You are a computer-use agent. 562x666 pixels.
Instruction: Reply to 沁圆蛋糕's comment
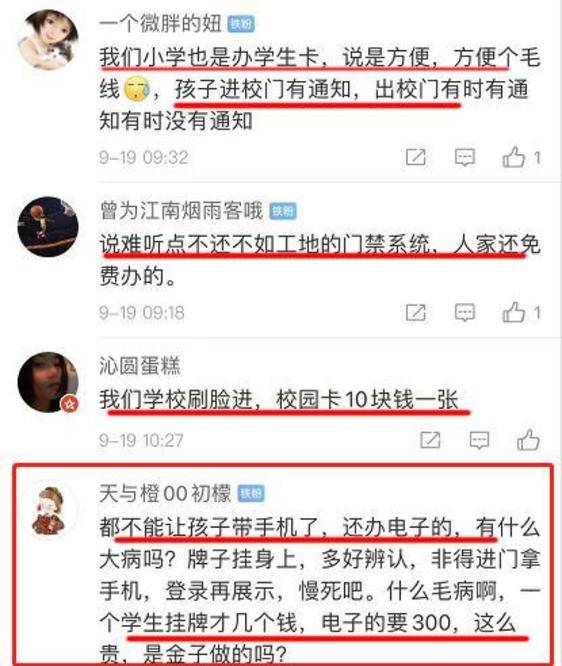tap(479, 440)
